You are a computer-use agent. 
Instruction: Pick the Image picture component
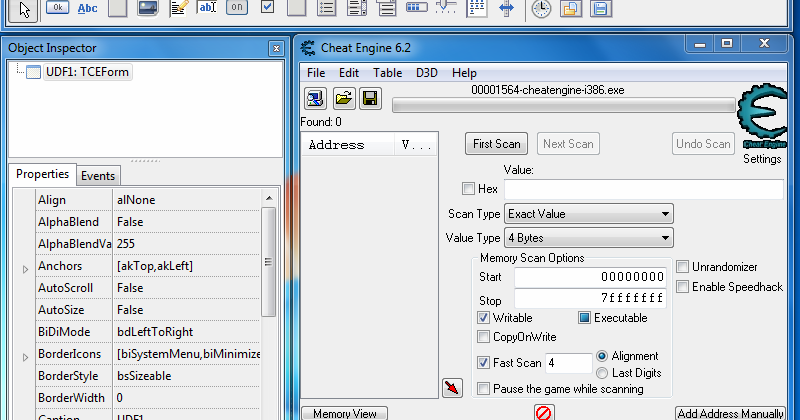(x=147, y=8)
